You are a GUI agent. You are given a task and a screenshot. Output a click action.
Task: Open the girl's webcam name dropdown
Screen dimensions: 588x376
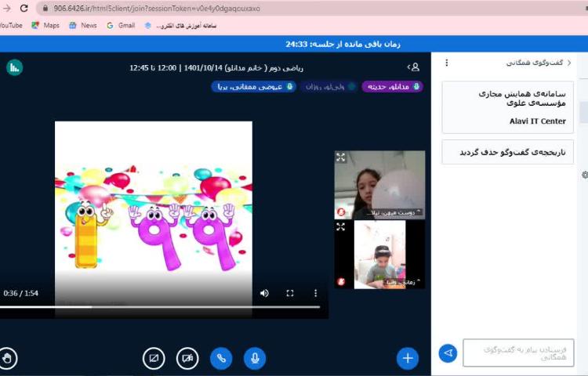point(394,212)
